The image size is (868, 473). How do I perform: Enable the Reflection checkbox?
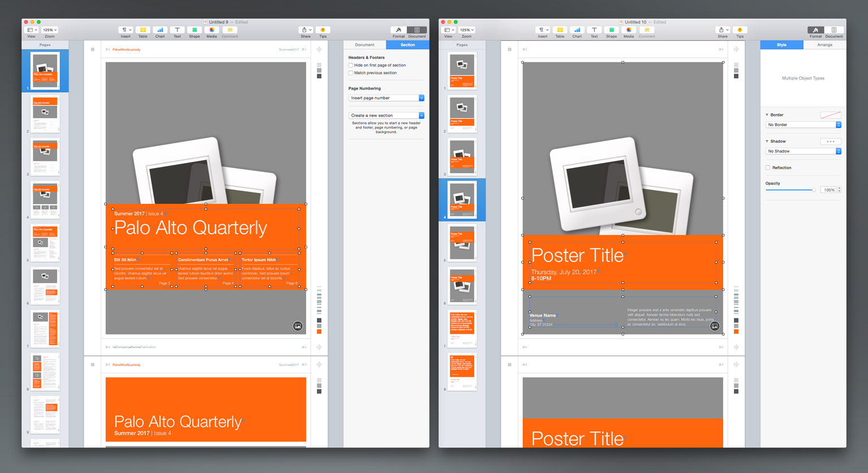coord(768,167)
